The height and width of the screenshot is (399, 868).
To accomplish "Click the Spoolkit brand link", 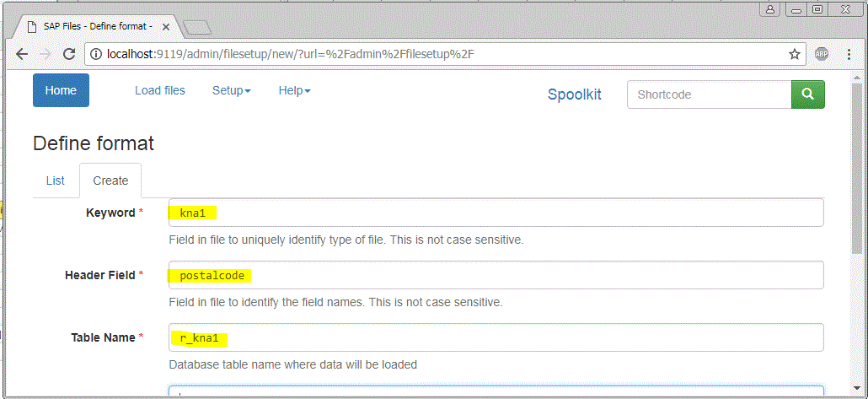I will point(575,94).
